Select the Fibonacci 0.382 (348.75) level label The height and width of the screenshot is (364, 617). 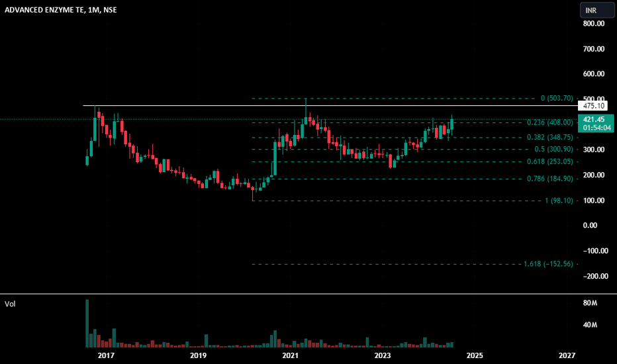click(550, 138)
